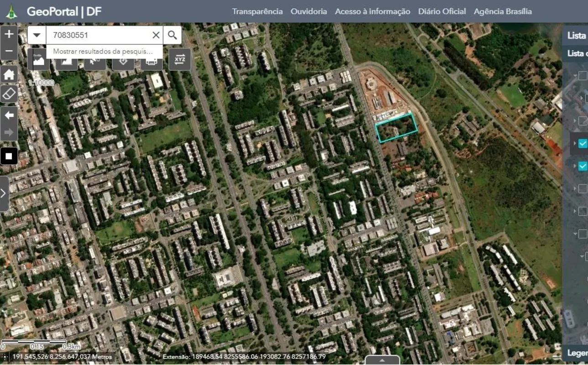Screen dimensions: 588x365
Task: Open Transparência menu link
Action: coord(257,11)
